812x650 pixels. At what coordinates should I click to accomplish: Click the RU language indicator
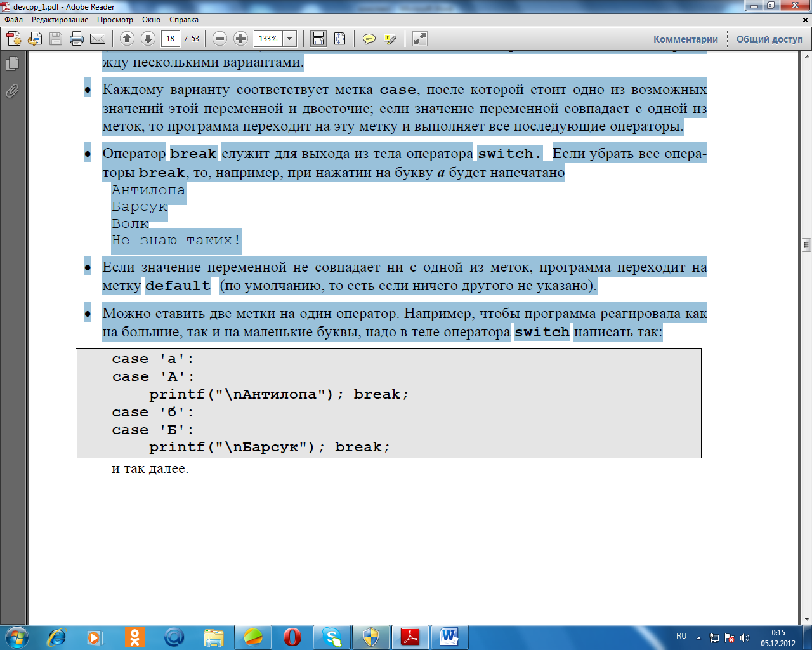tap(681, 636)
